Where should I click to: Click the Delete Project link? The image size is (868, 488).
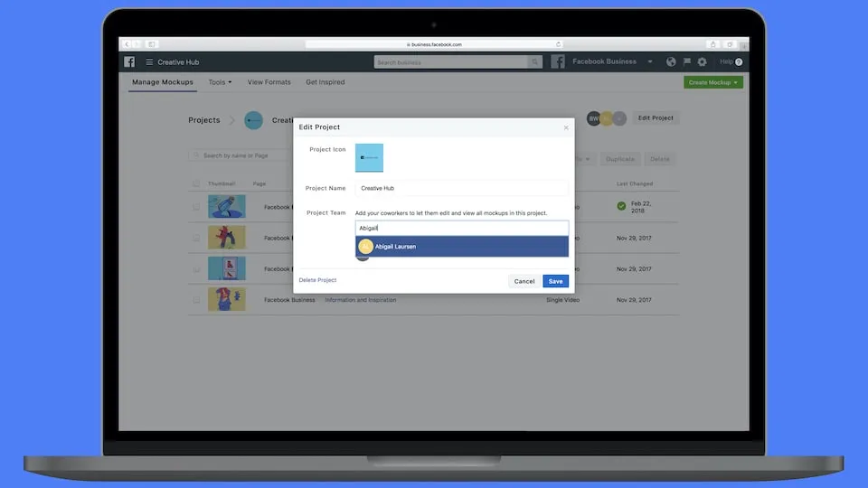pyautogui.click(x=317, y=280)
